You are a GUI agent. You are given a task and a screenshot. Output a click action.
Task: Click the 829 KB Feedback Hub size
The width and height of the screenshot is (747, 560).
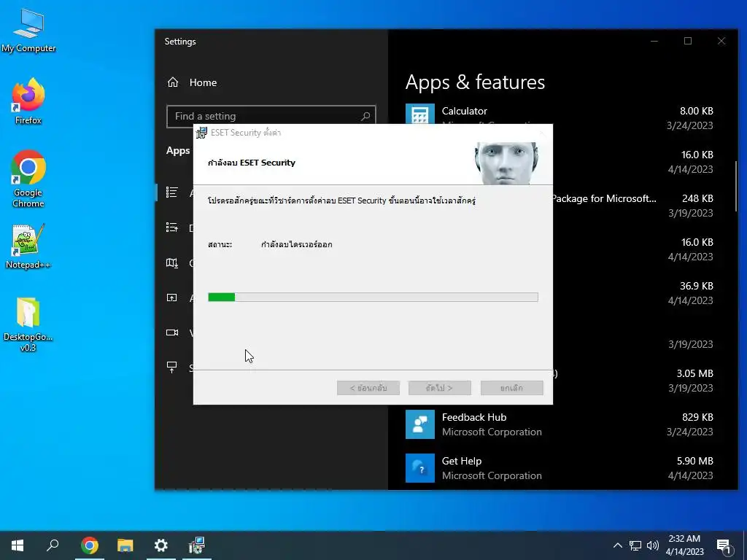697,417
